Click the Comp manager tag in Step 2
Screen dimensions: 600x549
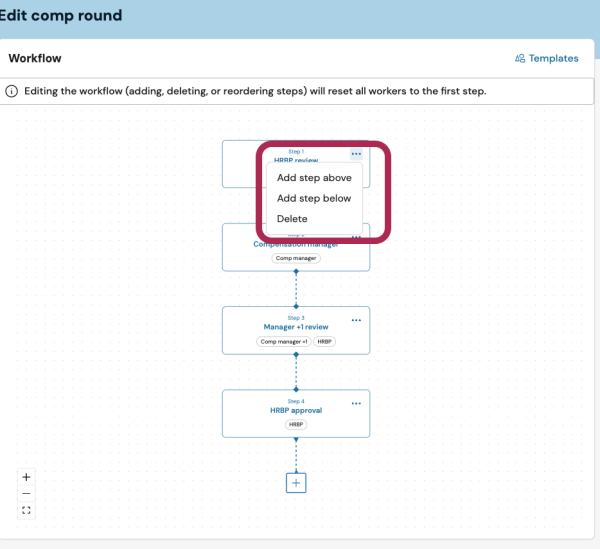296,258
